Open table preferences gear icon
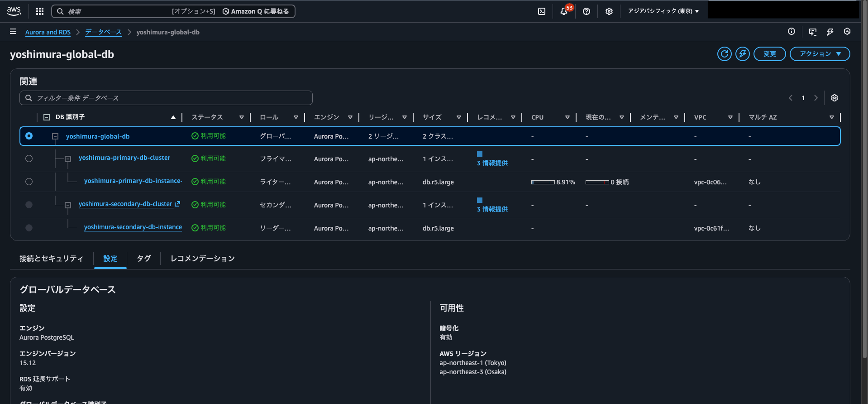 (835, 98)
